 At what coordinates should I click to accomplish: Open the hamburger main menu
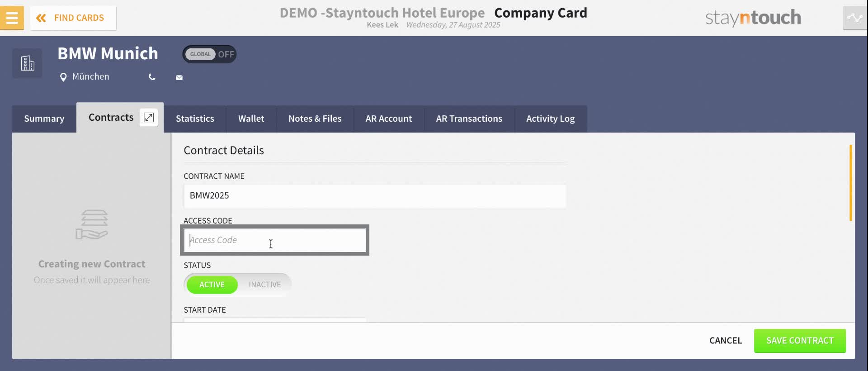click(x=12, y=18)
